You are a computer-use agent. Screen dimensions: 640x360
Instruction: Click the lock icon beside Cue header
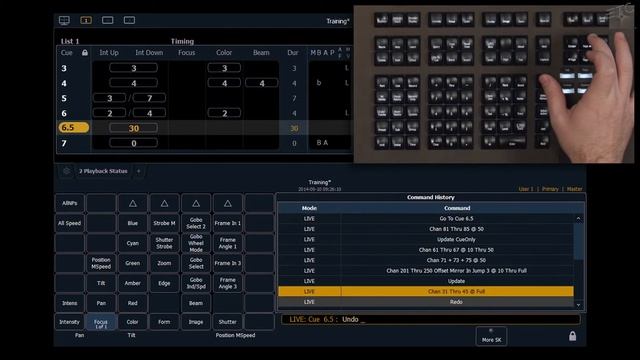[85, 53]
